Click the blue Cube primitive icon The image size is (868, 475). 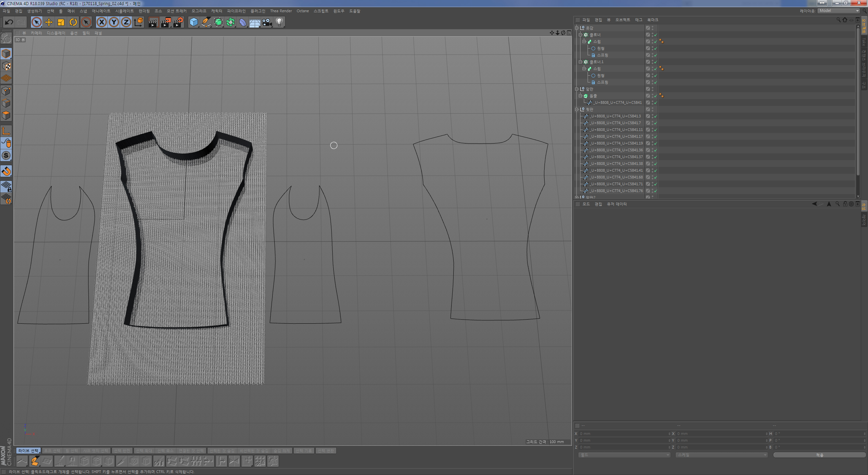point(194,22)
